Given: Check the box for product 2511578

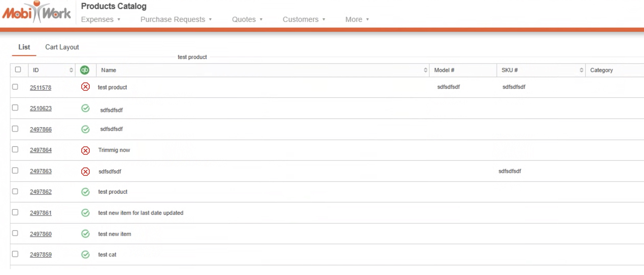Looking at the screenshot, I should point(15,87).
